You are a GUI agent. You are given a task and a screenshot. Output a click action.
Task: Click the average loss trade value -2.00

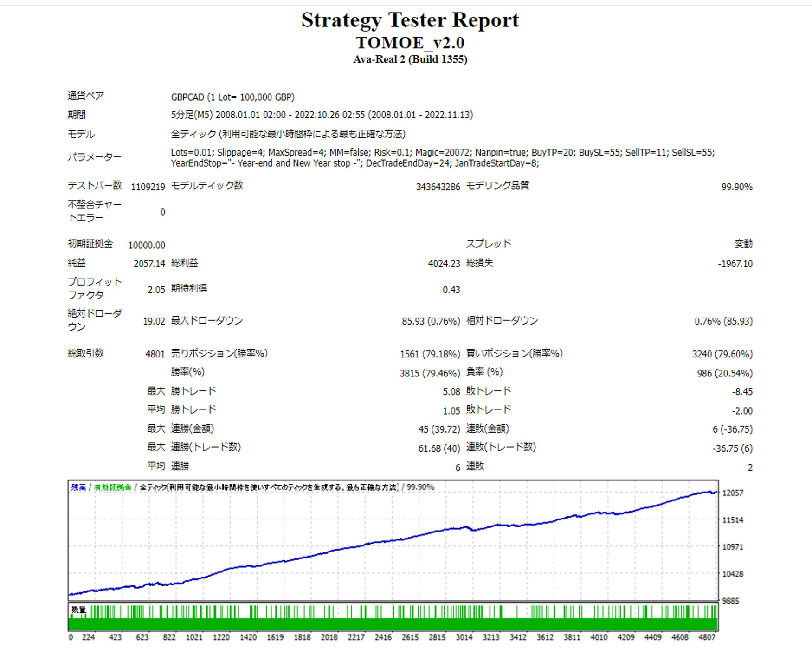coord(742,411)
